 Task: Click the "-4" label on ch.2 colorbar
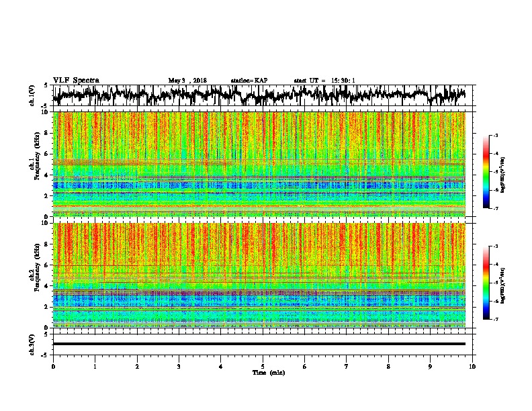495,265
